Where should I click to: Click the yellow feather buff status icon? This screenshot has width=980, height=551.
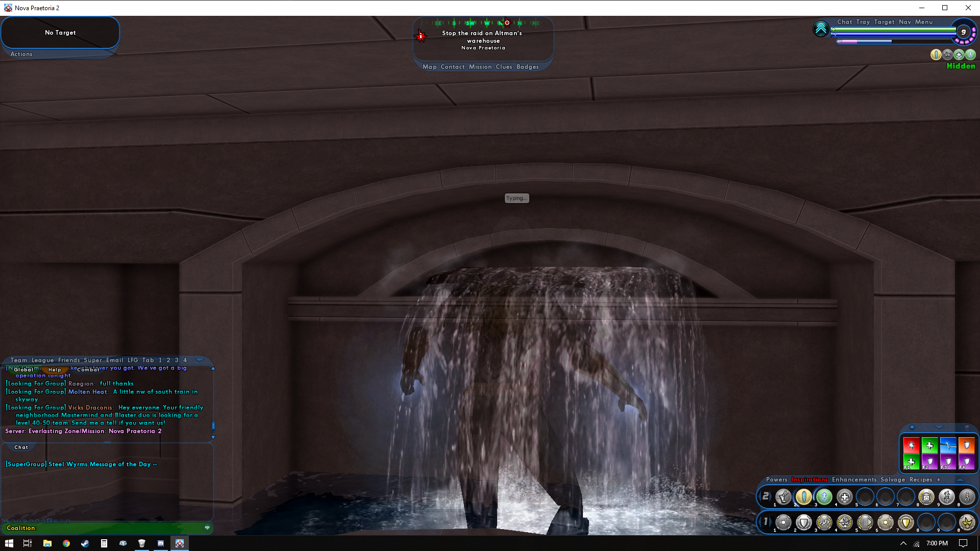(936, 55)
